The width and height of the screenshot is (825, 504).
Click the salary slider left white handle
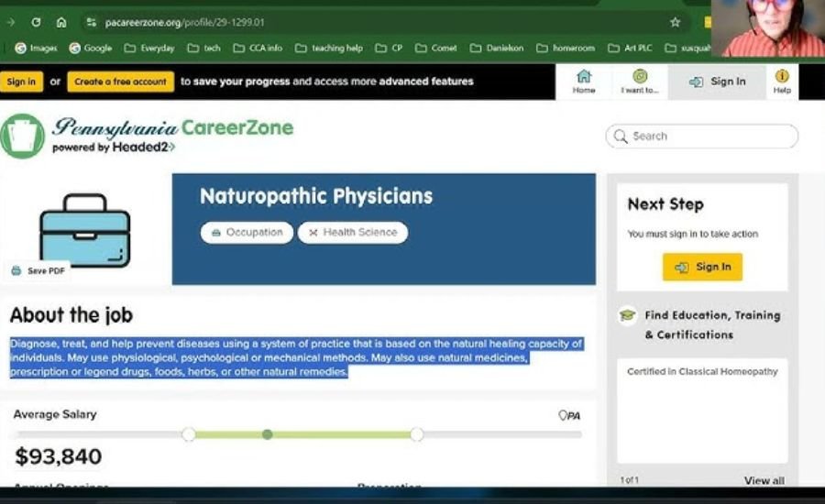coord(188,434)
